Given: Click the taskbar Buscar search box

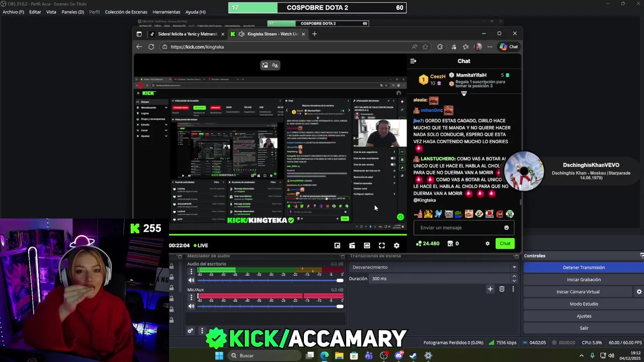Looking at the screenshot, I should click(x=265, y=355).
